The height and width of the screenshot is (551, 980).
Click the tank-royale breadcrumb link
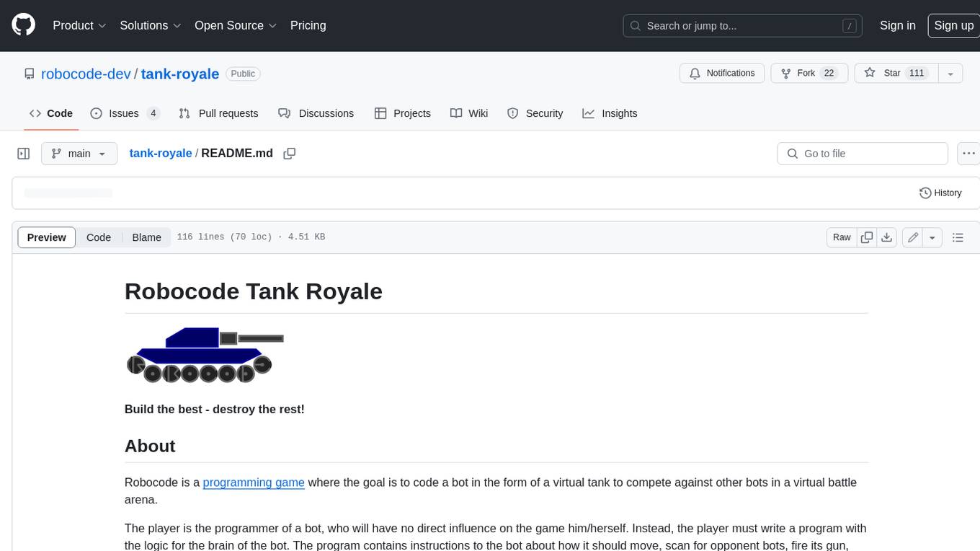(x=161, y=154)
